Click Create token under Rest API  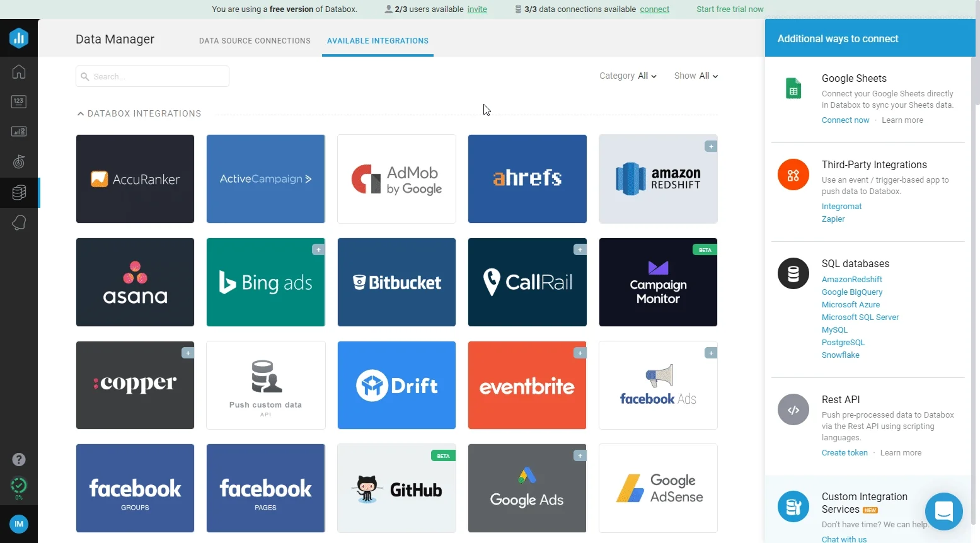tap(845, 453)
